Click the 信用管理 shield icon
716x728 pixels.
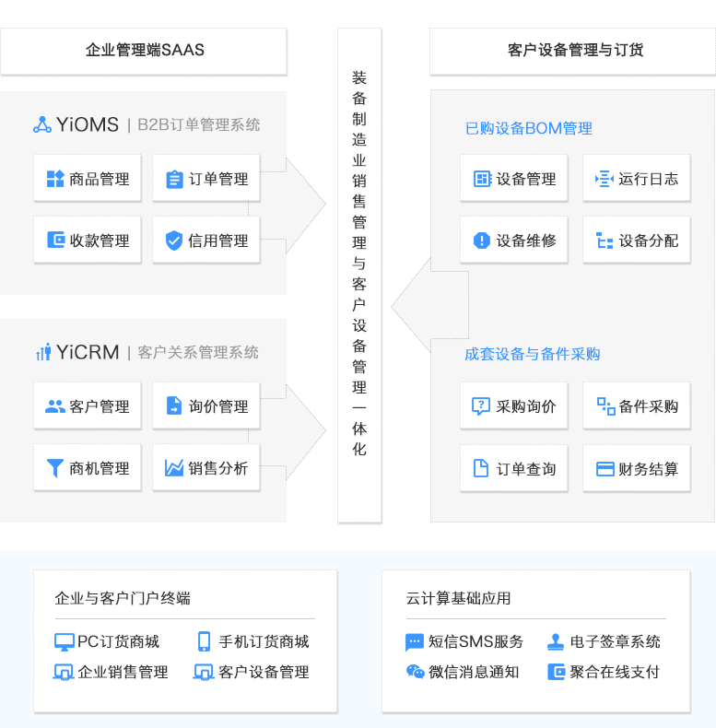click(x=174, y=241)
